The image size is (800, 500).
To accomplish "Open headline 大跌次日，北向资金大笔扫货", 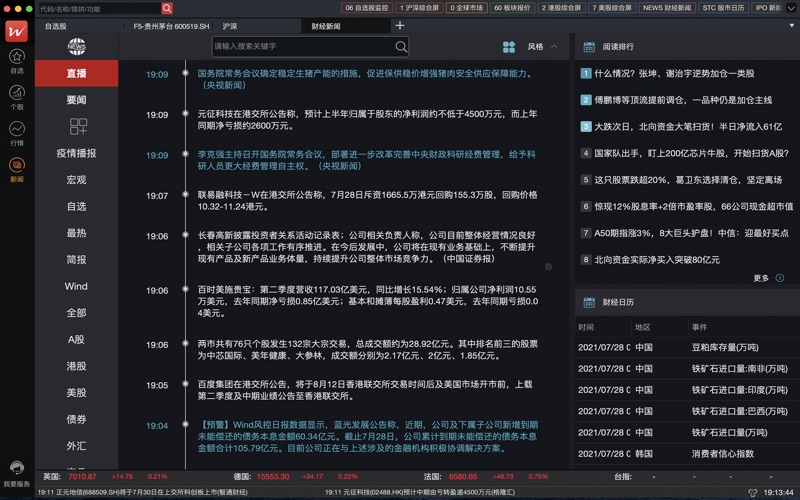I will 680,127.
